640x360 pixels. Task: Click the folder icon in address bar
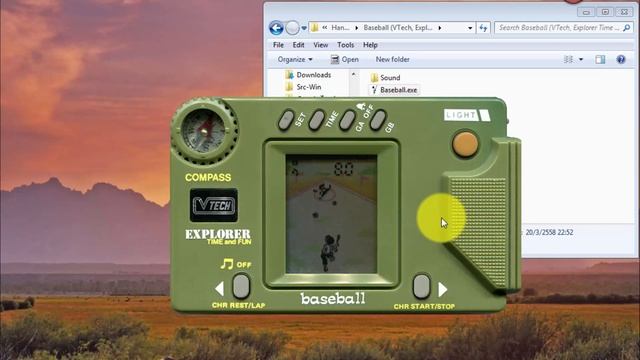click(x=314, y=28)
